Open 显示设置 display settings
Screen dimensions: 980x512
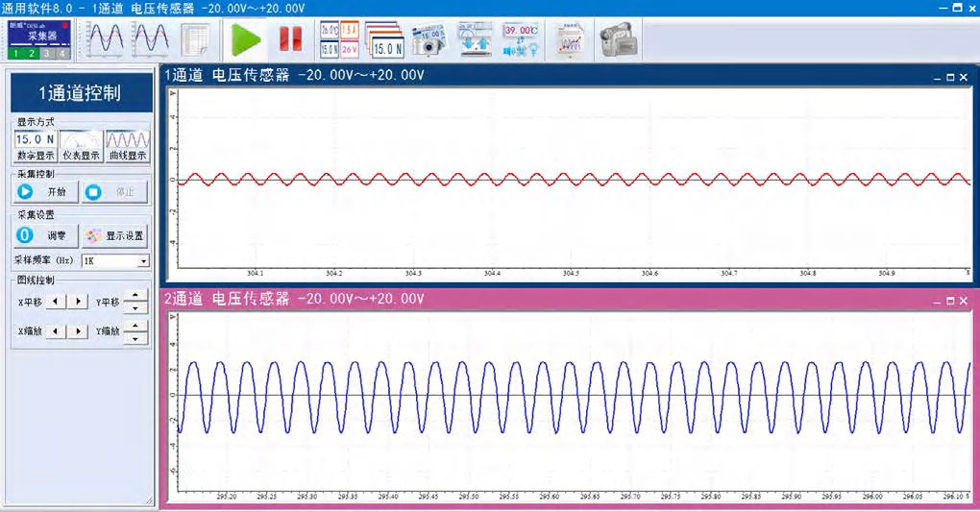coord(115,235)
